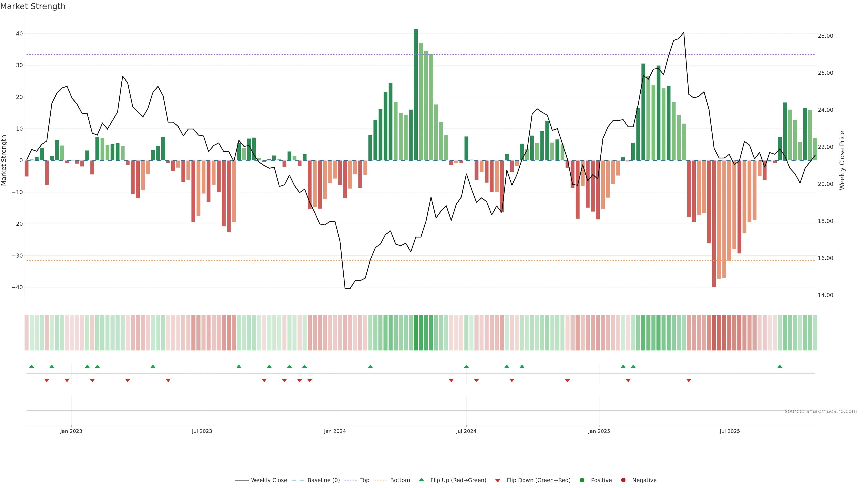Screen dimensions: 868x488
Task: Click the green Flip Up legend triangle
Action: pyautogui.click(x=421, y=480)
